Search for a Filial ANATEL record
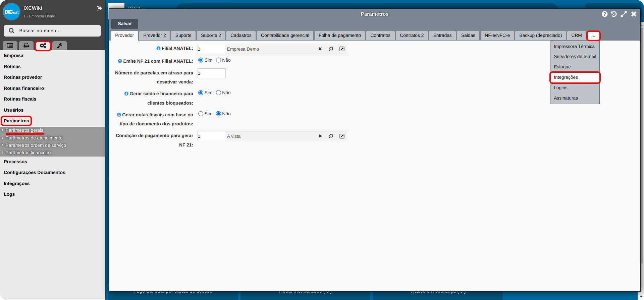Image resolution: width=644 pixels, height=300 pixels. point(331,49)
